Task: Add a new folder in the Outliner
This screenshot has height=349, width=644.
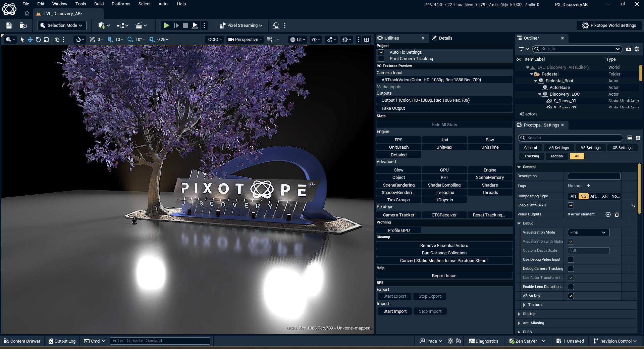Action: 629,49
